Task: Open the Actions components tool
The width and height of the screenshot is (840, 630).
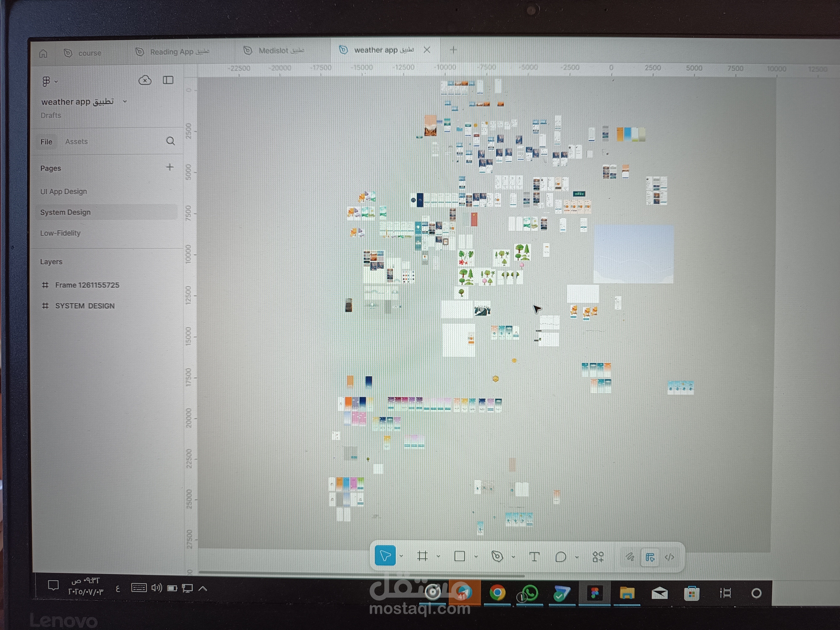Action: click(x=598, y=557)
